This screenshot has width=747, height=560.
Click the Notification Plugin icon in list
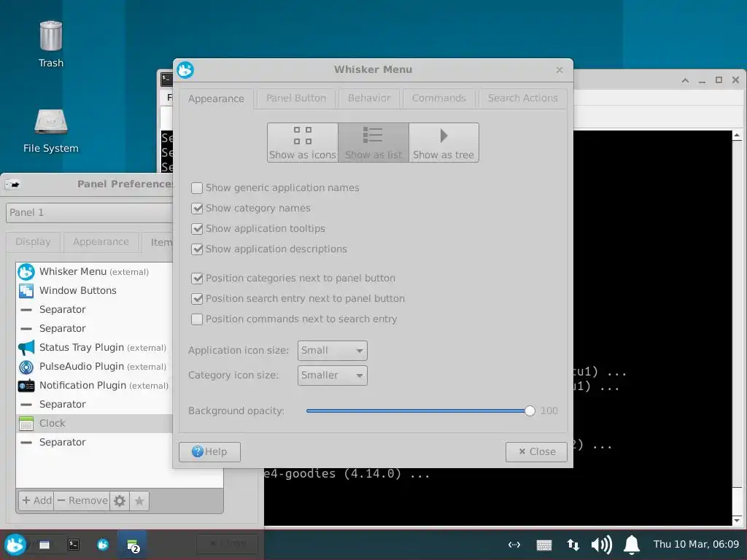(26, 386)
